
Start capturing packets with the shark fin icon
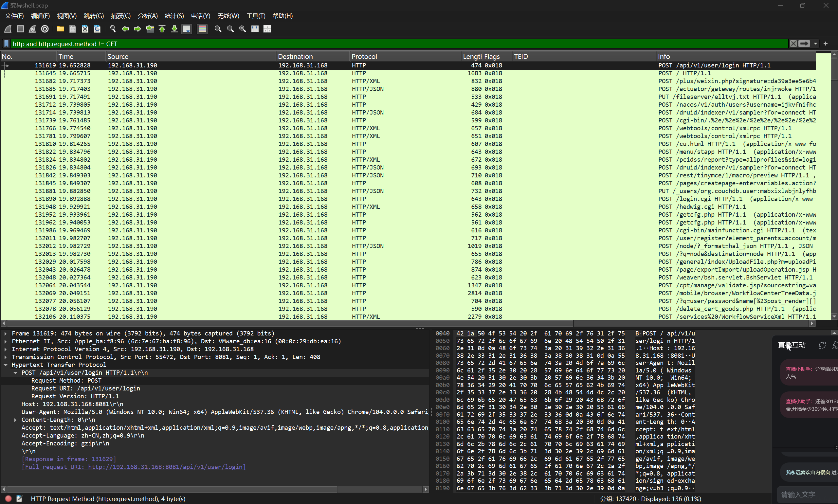[x=8, y=29]
